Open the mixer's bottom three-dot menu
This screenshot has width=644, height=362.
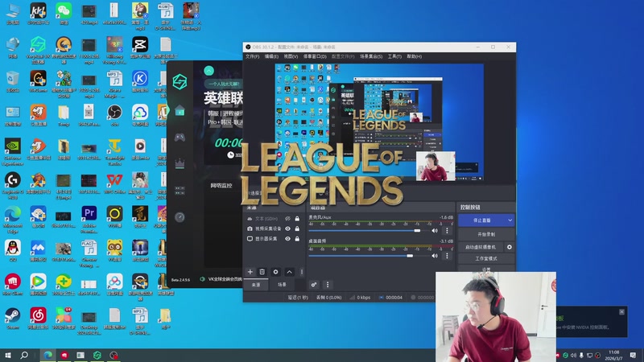tap(328, 285)
